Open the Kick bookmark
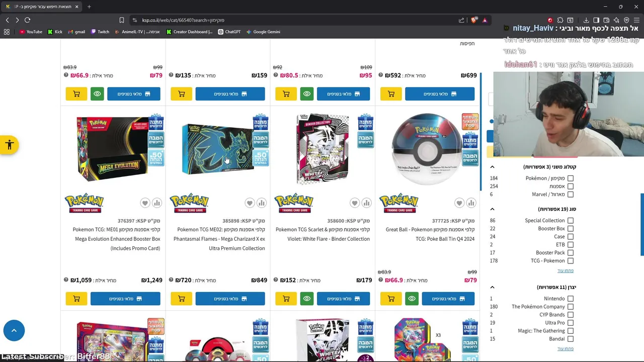The height and width of the screenshot is (362, 644). tap(55, 32)
